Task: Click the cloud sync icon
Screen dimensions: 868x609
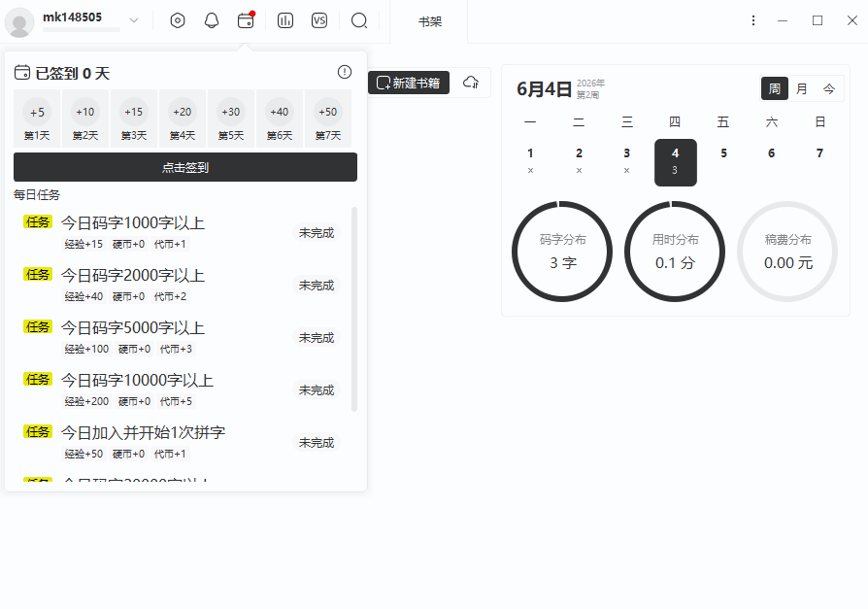Action: [471, 83]
